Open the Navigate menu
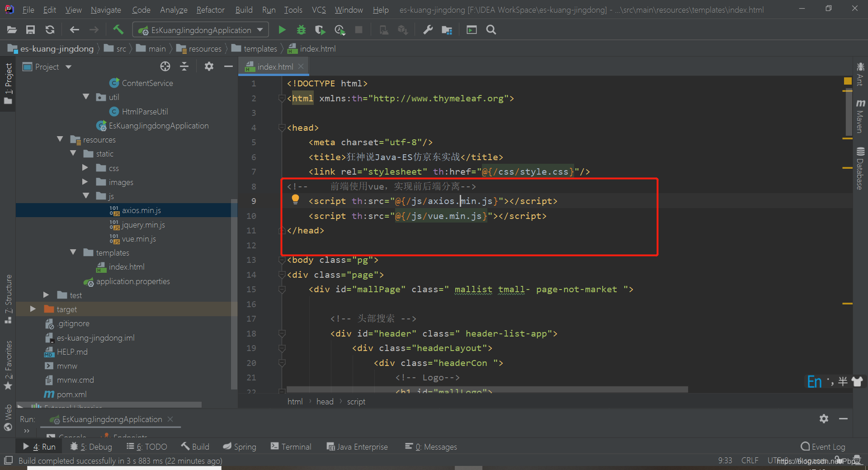Image resolution: width=868 pixels, height=470 pixels. coord(106,9)
